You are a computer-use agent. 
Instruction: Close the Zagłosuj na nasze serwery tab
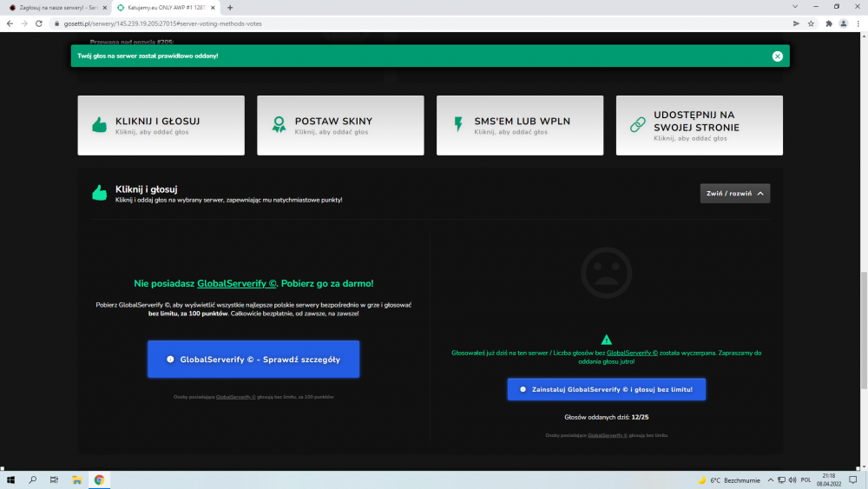[105, 8]
